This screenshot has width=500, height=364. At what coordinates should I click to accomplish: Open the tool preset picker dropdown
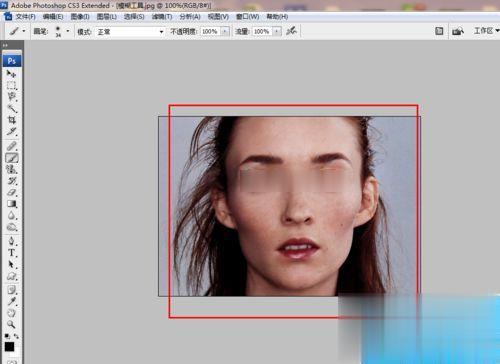tap(24, 31)
